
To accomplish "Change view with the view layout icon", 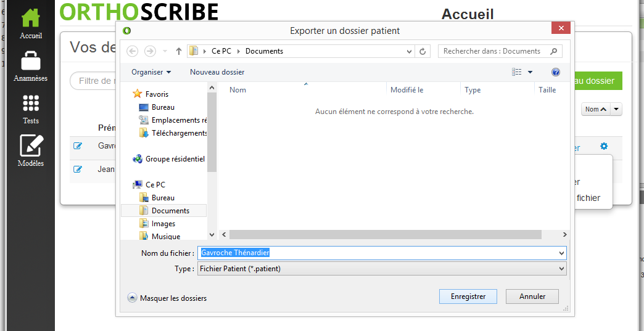I will pyautogui.click(x=517, y=72).
